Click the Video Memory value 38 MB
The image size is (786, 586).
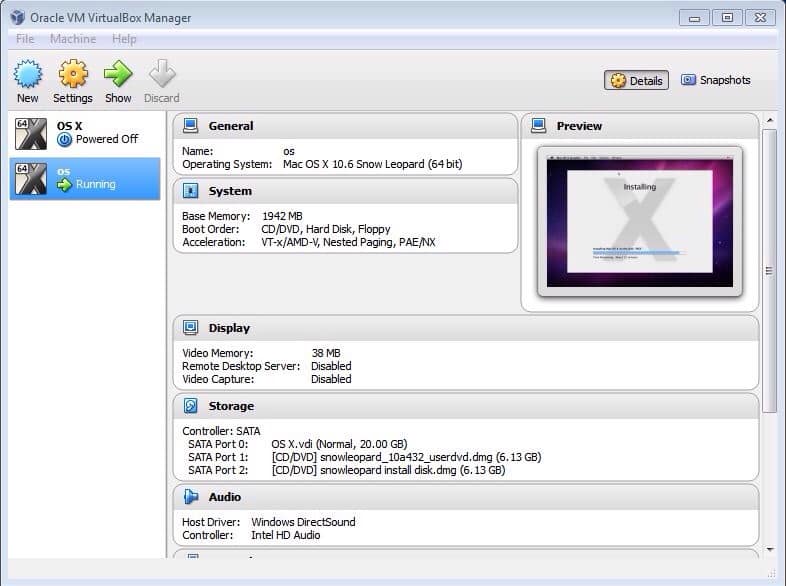tap(326, 353)
